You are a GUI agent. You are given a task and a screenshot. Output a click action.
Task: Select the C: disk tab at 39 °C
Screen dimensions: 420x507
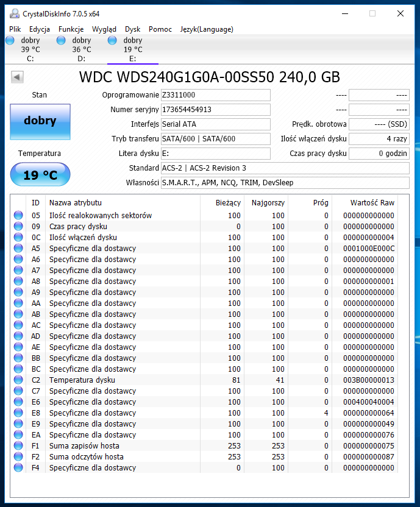[30, 49]
